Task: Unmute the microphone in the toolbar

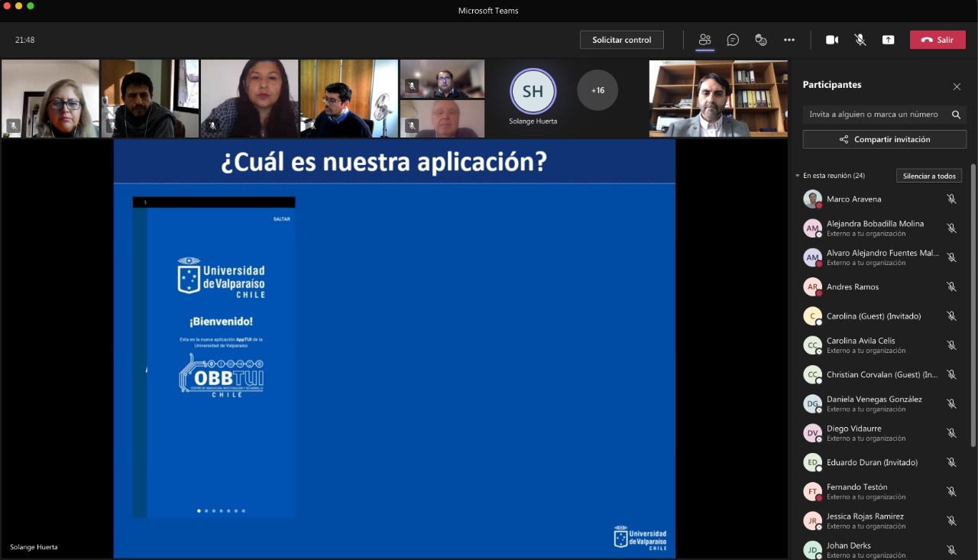Action: 860,40
